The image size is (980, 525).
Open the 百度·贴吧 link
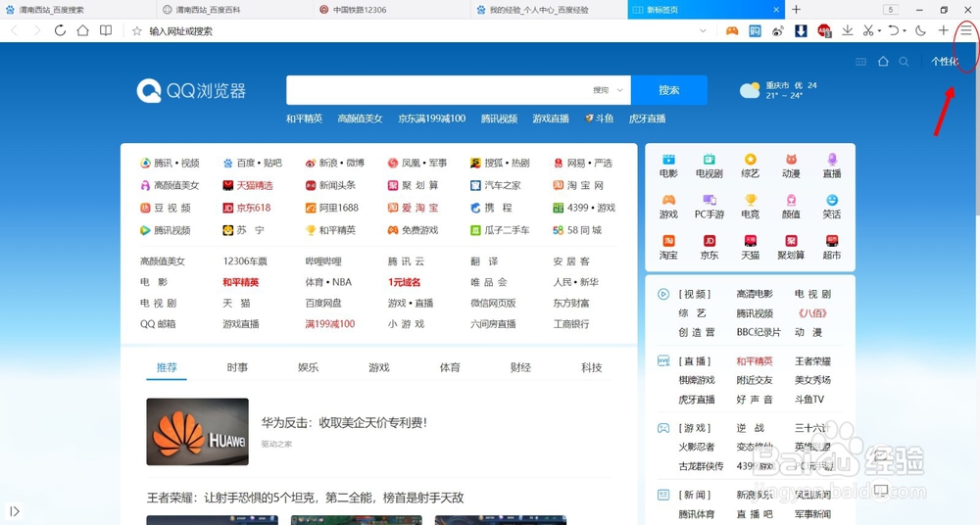click(253, 163)
